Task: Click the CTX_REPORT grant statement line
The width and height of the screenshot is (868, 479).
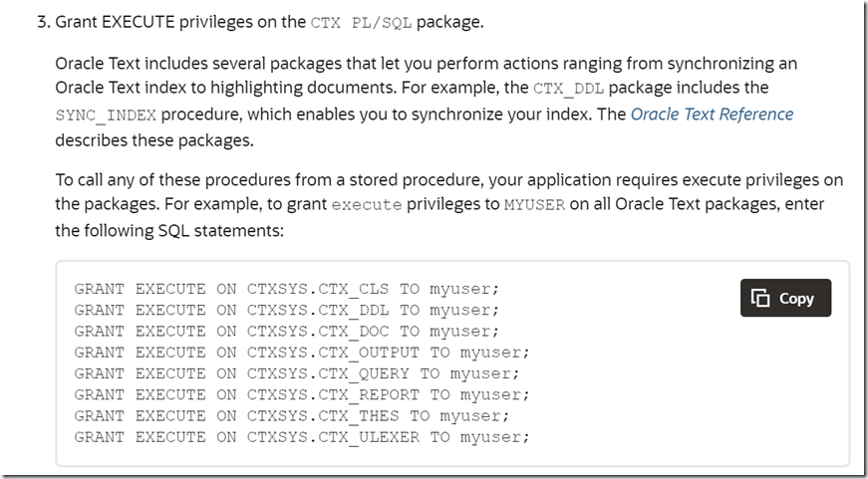Action: click(301, 394)
